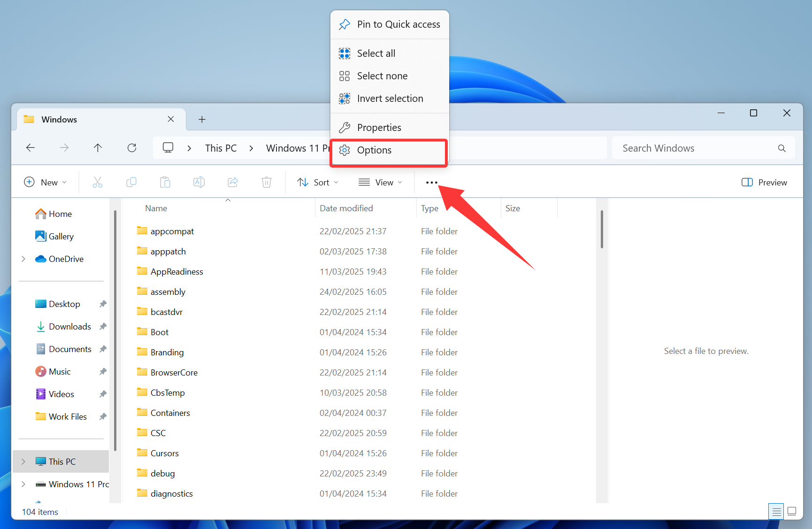Choose Invert selection from menu
This screenshot has height=529, width=812.
point(390,99)
